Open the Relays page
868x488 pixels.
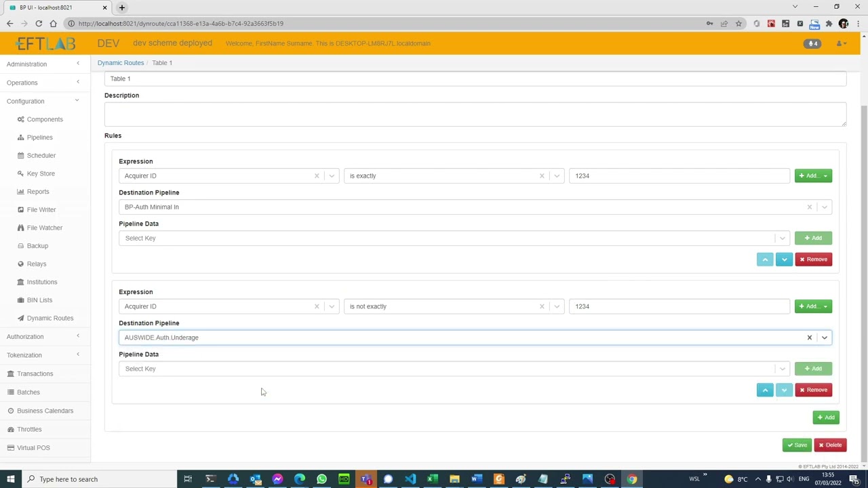(x=37, y=264)
